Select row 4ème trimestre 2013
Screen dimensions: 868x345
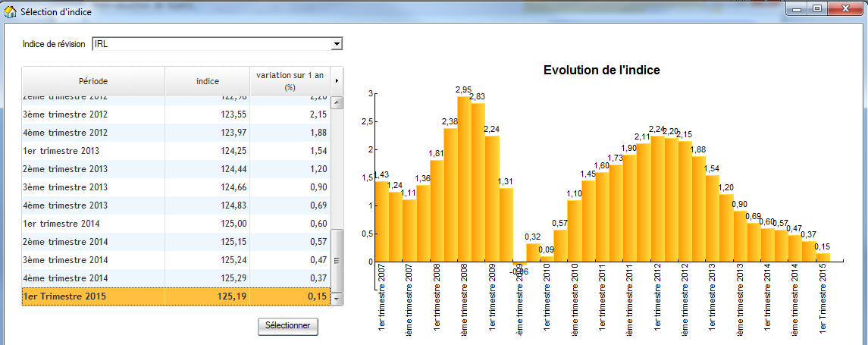click(x=176, y=205)
